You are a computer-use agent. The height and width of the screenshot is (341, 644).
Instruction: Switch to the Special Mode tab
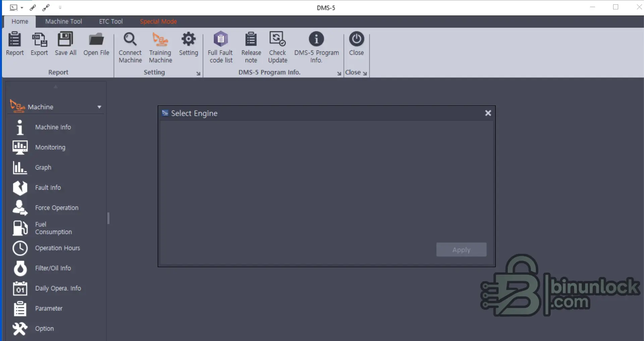point(158,21)
